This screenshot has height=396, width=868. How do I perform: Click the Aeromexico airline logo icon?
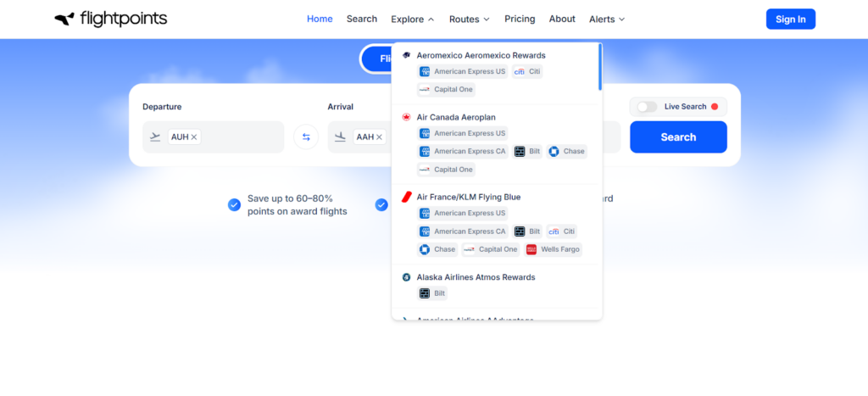[x=406, y=55]
